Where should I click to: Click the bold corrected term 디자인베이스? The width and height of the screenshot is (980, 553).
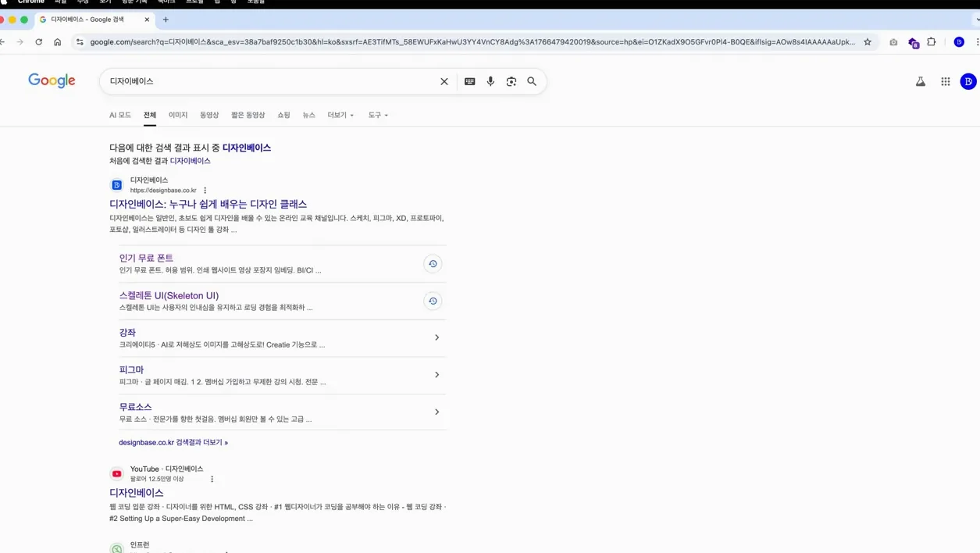pyautogui.click(x=247, y=148)
